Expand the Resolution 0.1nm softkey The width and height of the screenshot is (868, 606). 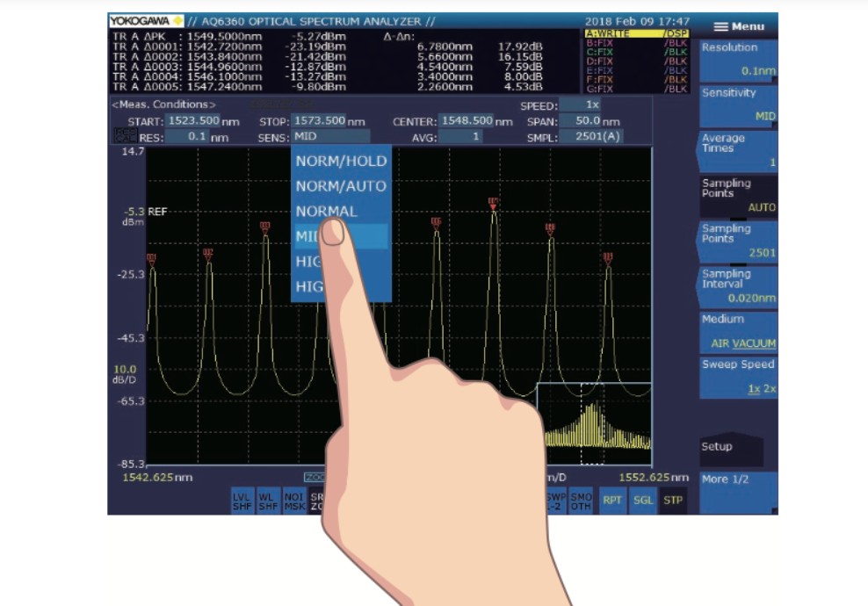[x=738, y=59]
